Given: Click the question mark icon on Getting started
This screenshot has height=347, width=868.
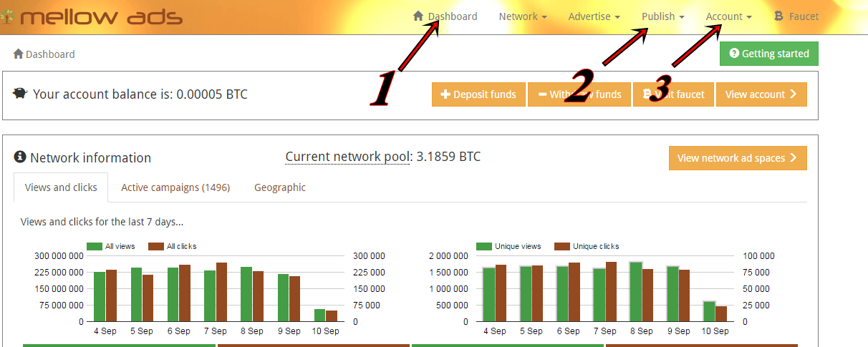Looking at the screenshot, I should pos(733,54).
